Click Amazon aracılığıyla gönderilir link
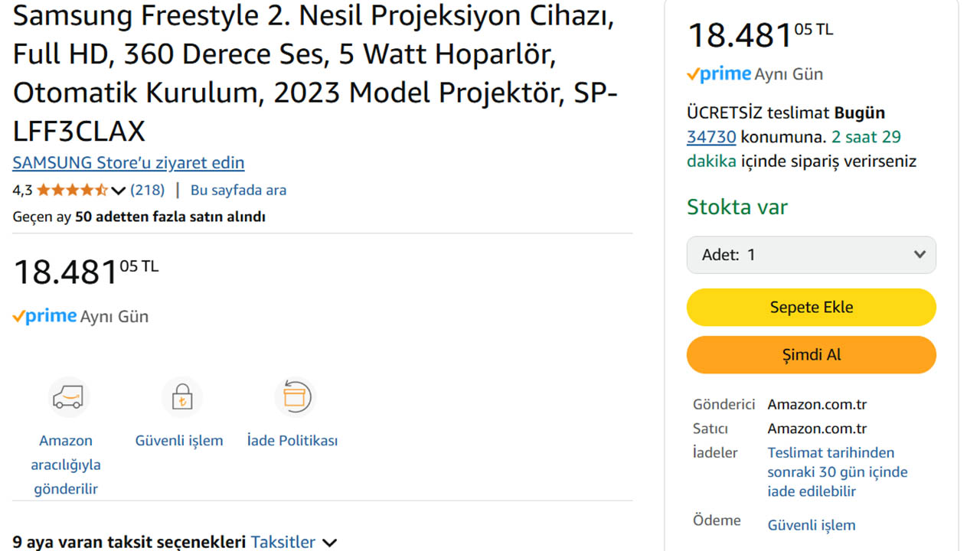980x551 pixels. point(66,465)
